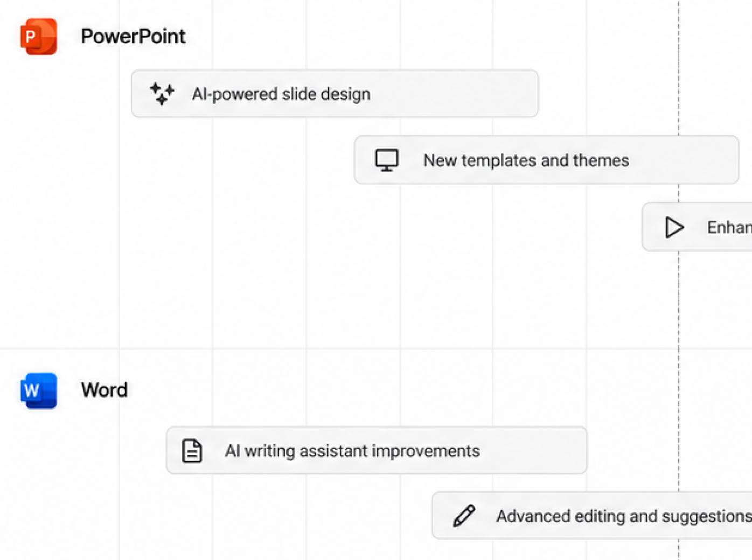The width and height of the screenshot is (752, 560).
Task: Click the play triangle icon on Enhan bar
Action: pyautogui.click(x=674, y=227)
